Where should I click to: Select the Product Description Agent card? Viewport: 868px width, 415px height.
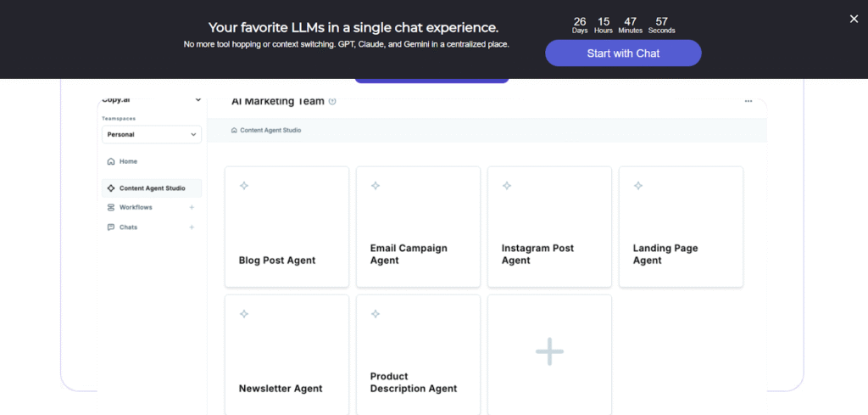click(x=419, y=355)
